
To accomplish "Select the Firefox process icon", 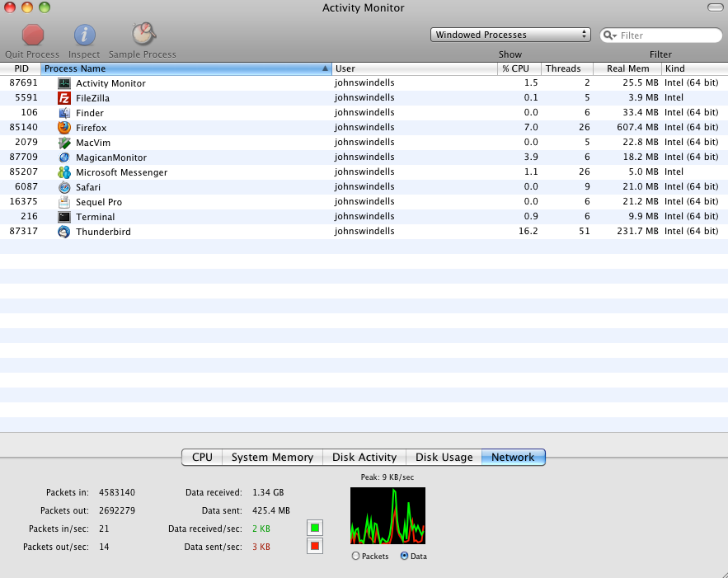I will click(x=64, y=128).
